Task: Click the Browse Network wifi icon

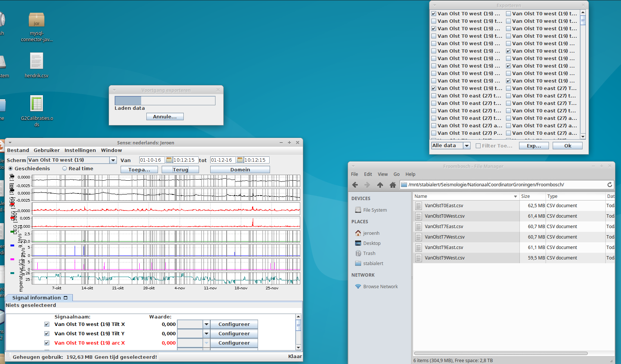Action: 358,286
